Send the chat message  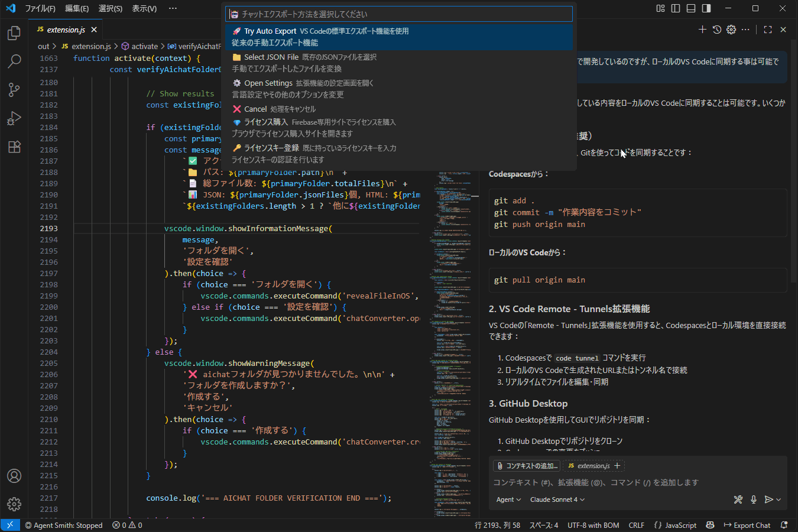[768, 499]
